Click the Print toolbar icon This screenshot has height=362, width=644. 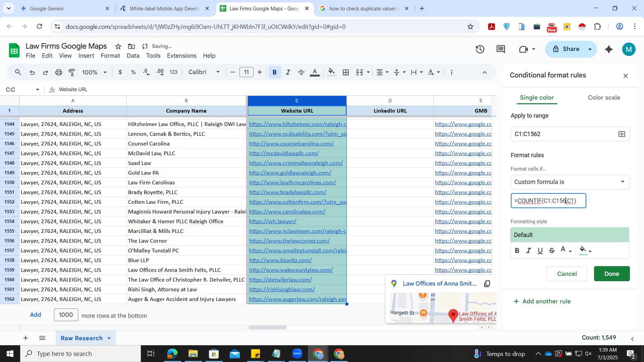tap(59, 72)
